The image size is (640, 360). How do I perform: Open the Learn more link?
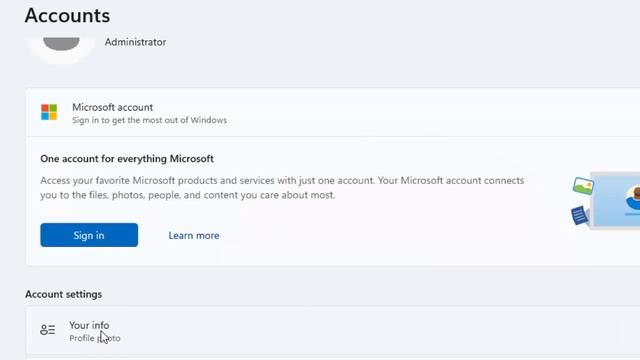click(194, 236)
